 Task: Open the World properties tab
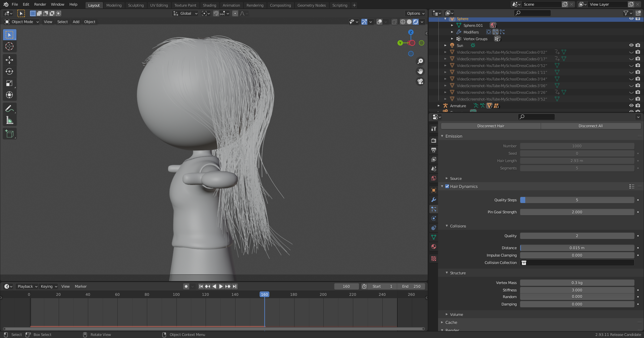(x=434, y=178)
